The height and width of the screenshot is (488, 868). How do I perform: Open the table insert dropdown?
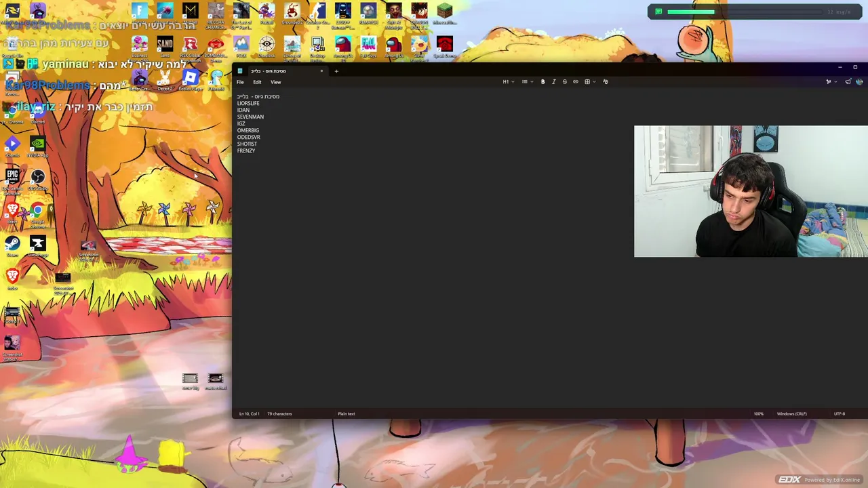click(589, 82)
